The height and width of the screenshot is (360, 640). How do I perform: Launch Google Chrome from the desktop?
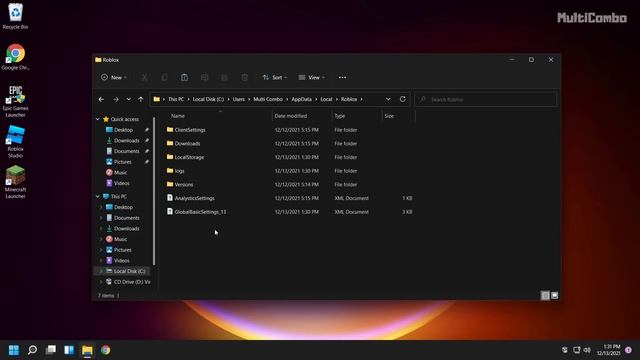(15, 57)
